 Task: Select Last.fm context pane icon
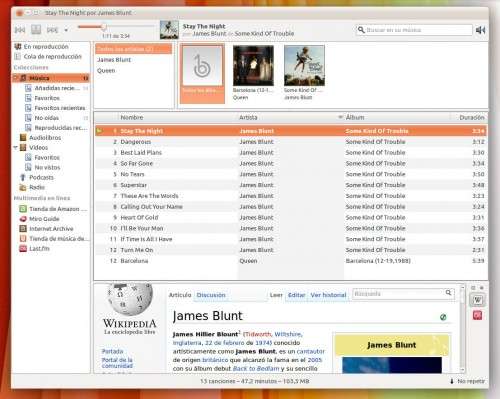(x=477, y=315)
